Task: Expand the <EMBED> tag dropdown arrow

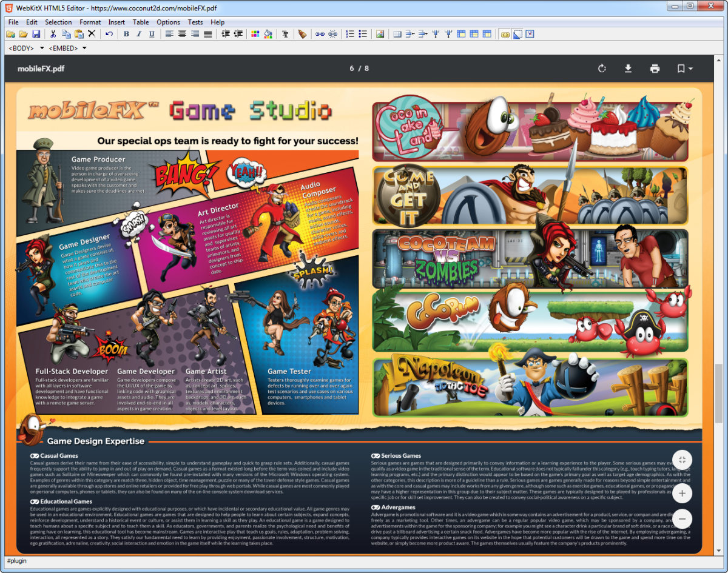Action: coord(84,48)
